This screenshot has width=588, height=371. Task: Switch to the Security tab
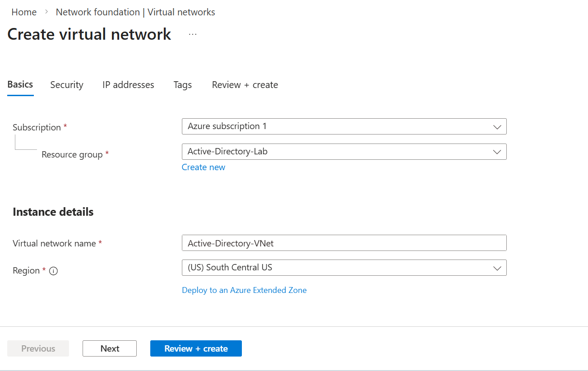[x=67, y=85]
